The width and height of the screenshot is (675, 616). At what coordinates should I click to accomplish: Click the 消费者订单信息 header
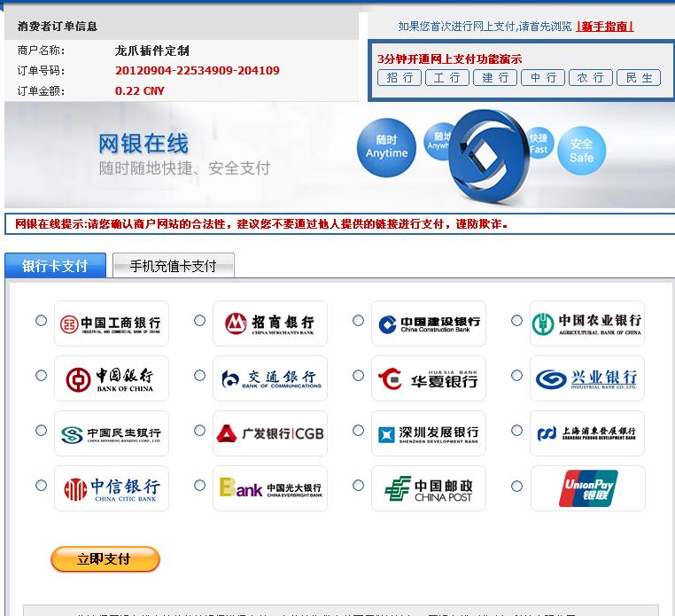click(x=58, y=27)
